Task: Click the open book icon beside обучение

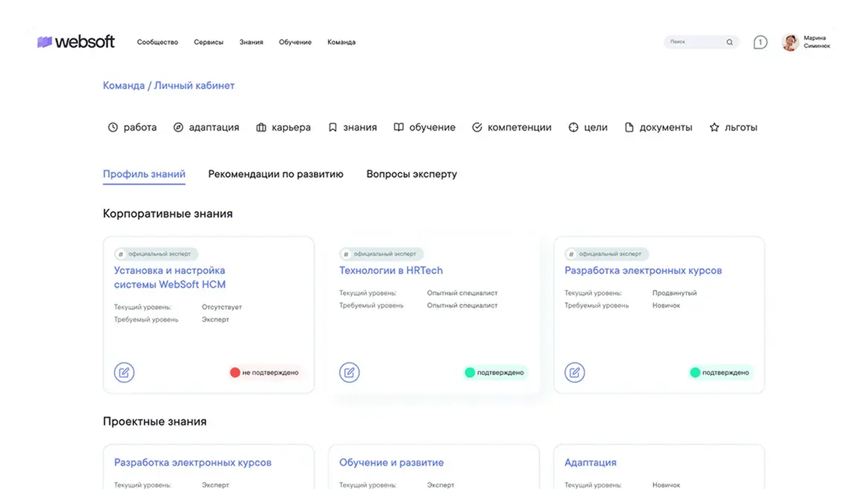Action: tap(398, 128)
